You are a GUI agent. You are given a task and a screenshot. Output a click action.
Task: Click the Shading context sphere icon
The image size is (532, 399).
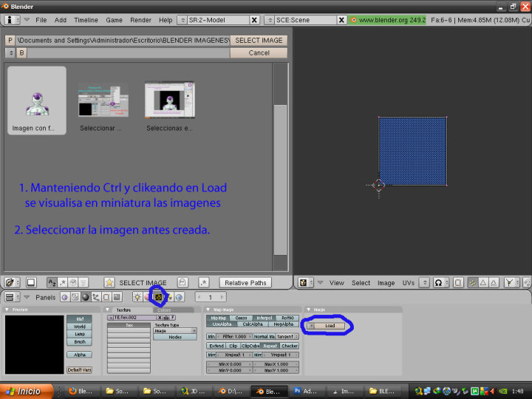(x=86, y=298)
